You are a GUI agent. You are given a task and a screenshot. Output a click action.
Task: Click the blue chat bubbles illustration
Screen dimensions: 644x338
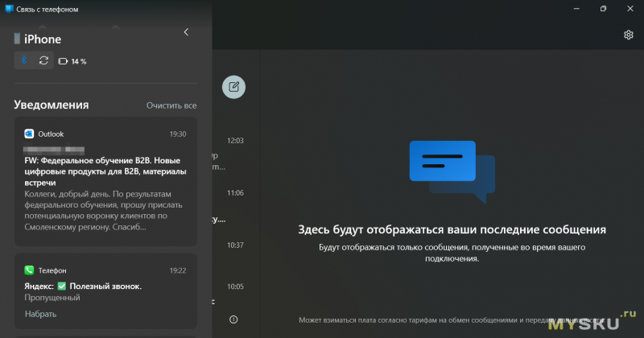tap(452, 171)
